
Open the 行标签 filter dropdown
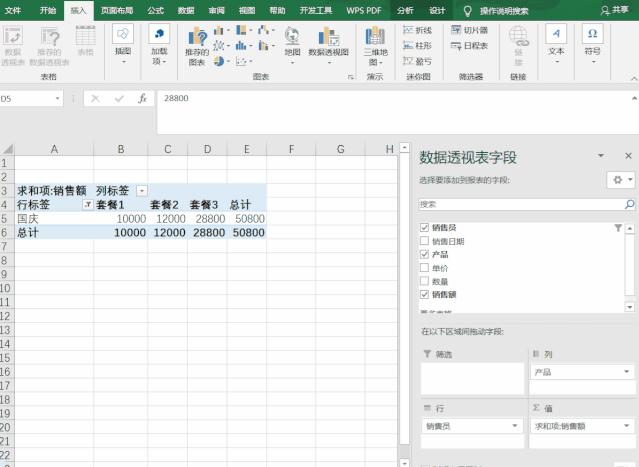coord(88,205)
